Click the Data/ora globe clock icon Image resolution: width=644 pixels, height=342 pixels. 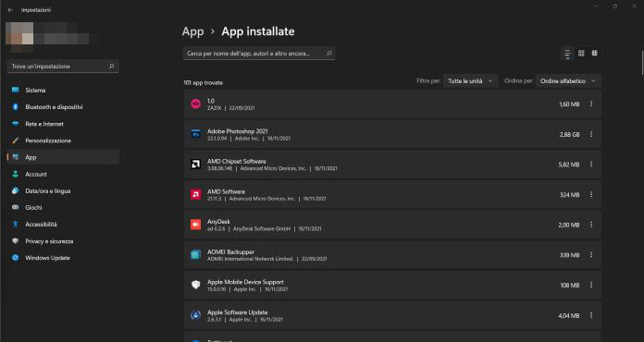click(x=16, y=191)
